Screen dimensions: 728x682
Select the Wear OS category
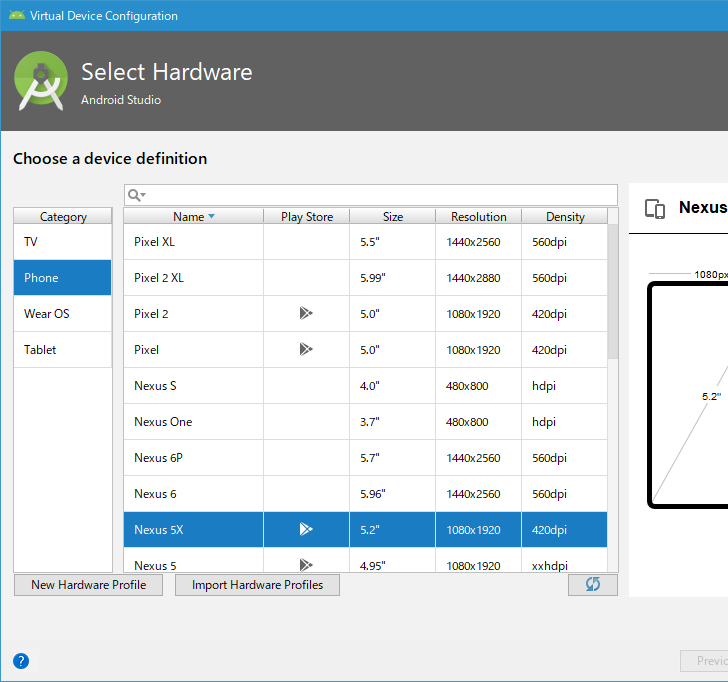pos(63,314)
